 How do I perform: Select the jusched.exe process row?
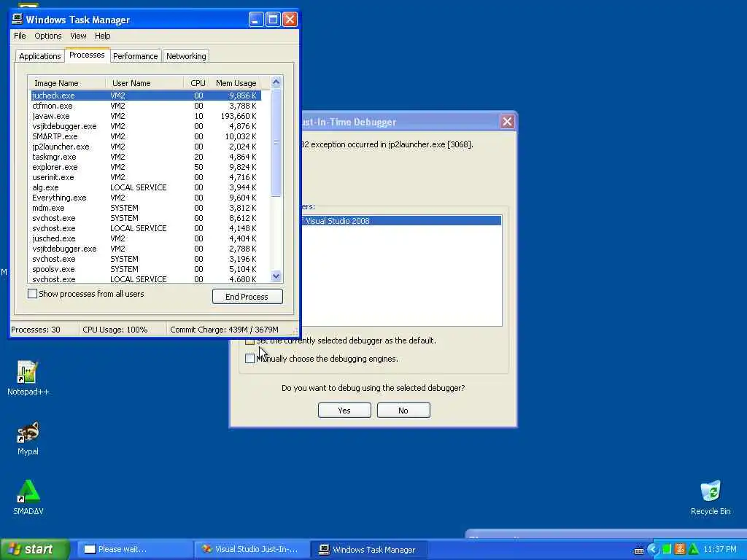tap(145, 238)
